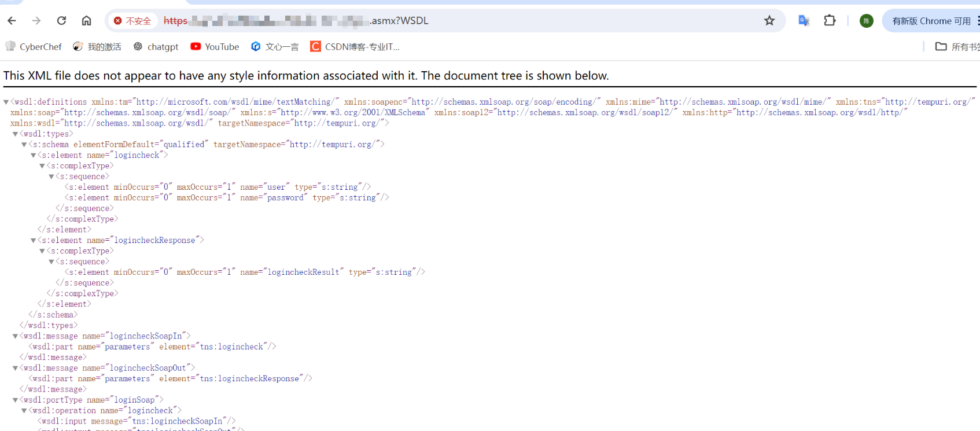
Task: Go forward with the arrow button
Action: coord(36,21)
